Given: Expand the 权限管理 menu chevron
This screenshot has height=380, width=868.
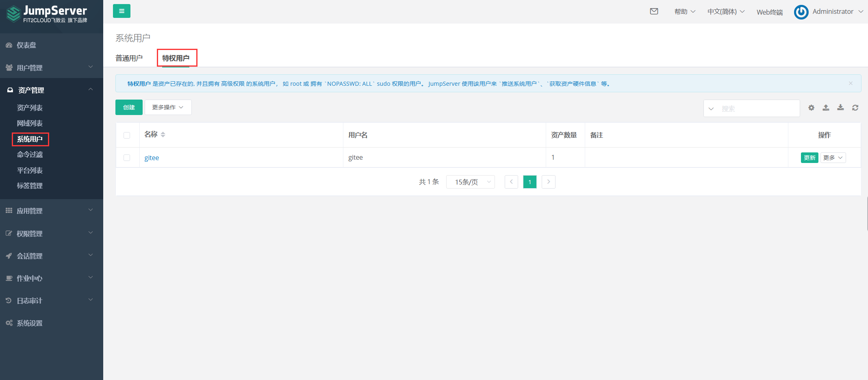Looking at the screenshot, I should 91,232.
